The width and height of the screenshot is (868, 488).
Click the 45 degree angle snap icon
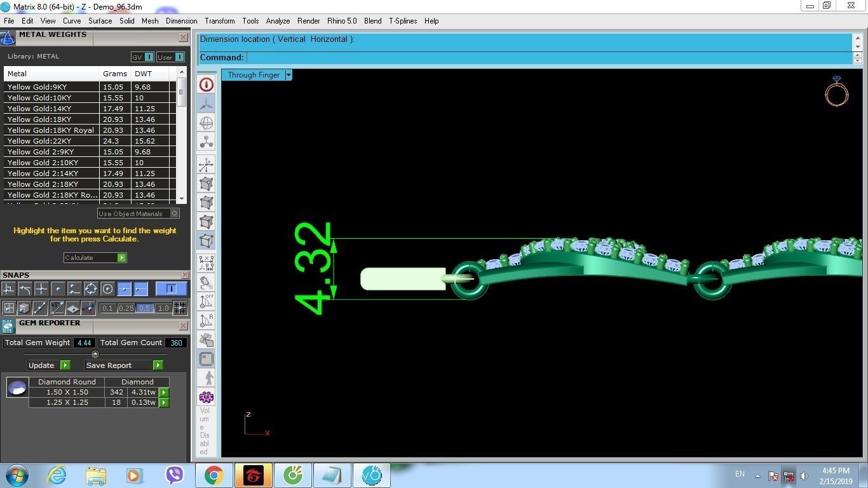pyautogui.click(x=58, y=308)
